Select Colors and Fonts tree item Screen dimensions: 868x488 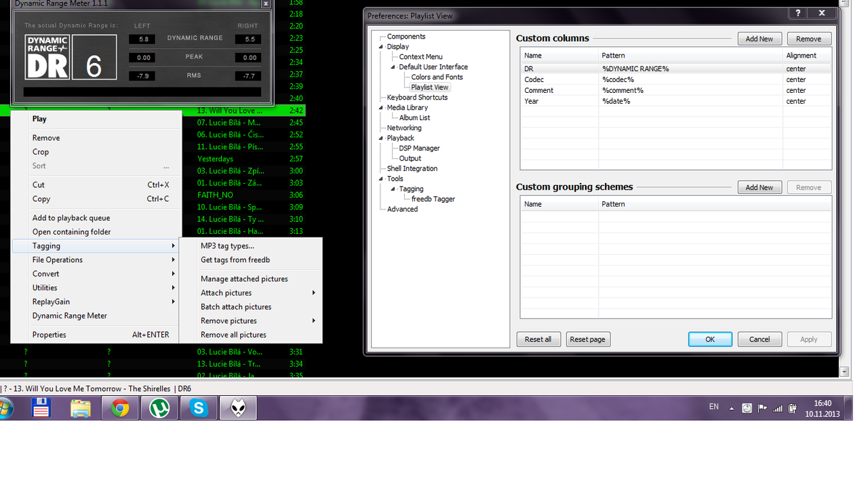coord(437,77)
